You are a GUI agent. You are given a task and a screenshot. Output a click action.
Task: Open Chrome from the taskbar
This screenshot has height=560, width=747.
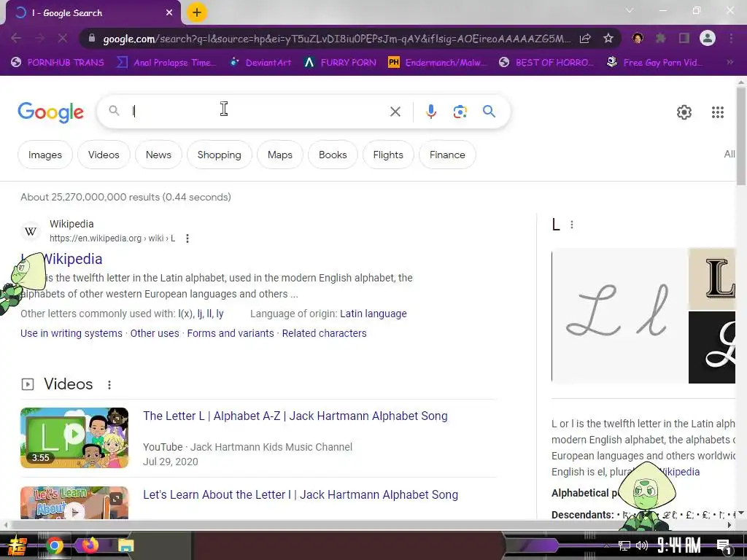point(54,545)
